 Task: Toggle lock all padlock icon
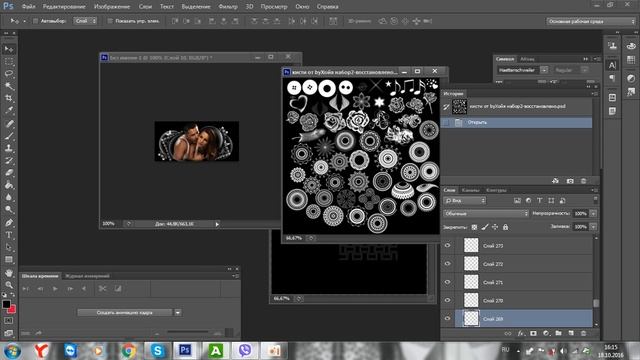[505, 227]
